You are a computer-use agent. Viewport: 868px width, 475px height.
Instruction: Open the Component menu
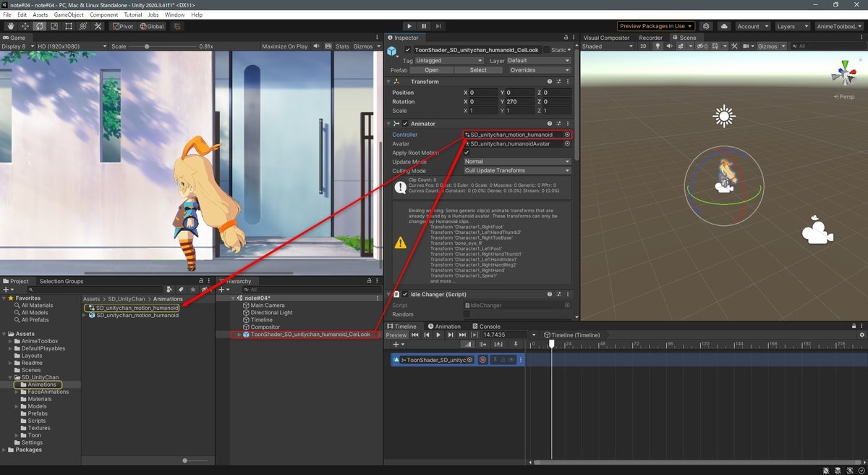click(x=104, y=14)
